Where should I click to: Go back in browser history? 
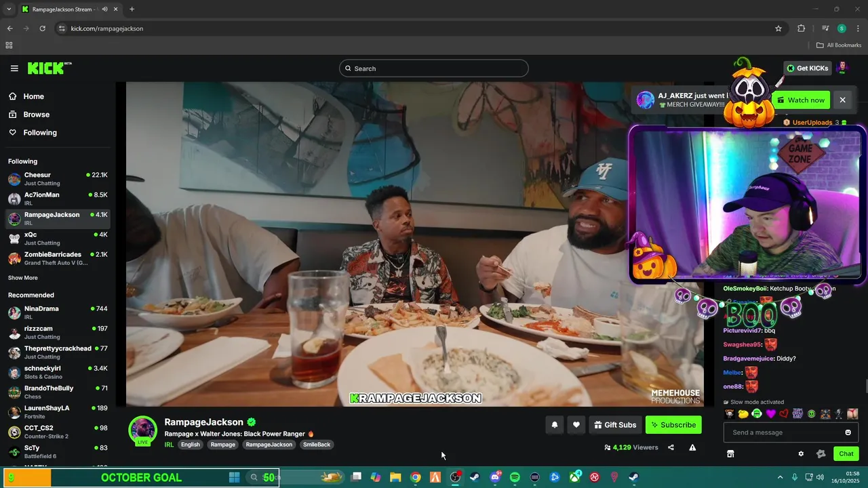point(9,28)
